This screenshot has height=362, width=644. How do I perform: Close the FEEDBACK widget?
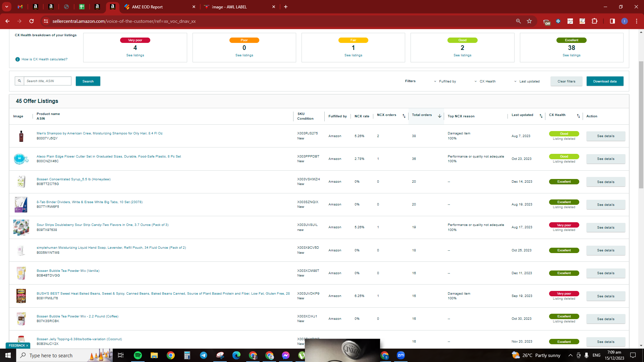click(x=27, y=346)
